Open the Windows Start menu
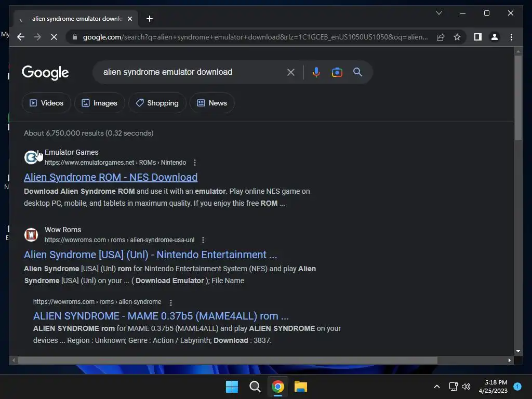Image resolution: width=532 pixels, height=399 pixels. tap(232, 387)
